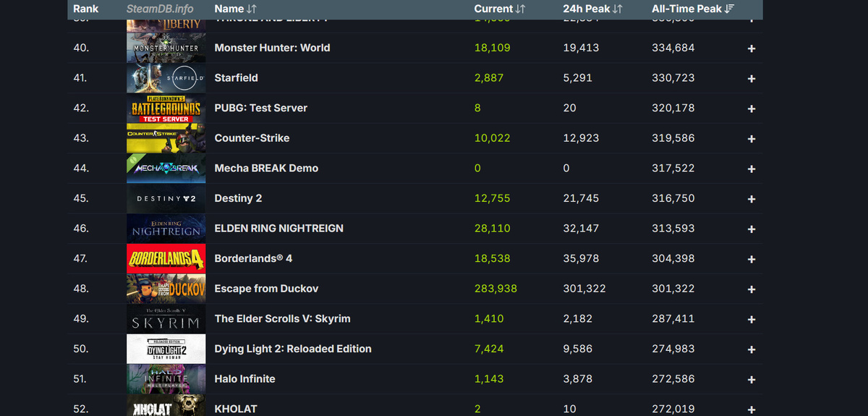This screenshot has width=868, height=416.
Task: Add KHOLAT using the plus icon
Action: tap(752, 409)
